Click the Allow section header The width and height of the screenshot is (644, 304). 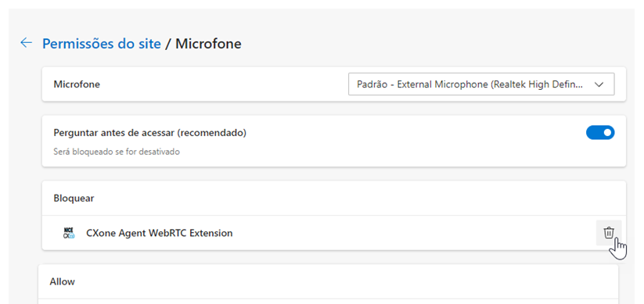coord(63,282)
